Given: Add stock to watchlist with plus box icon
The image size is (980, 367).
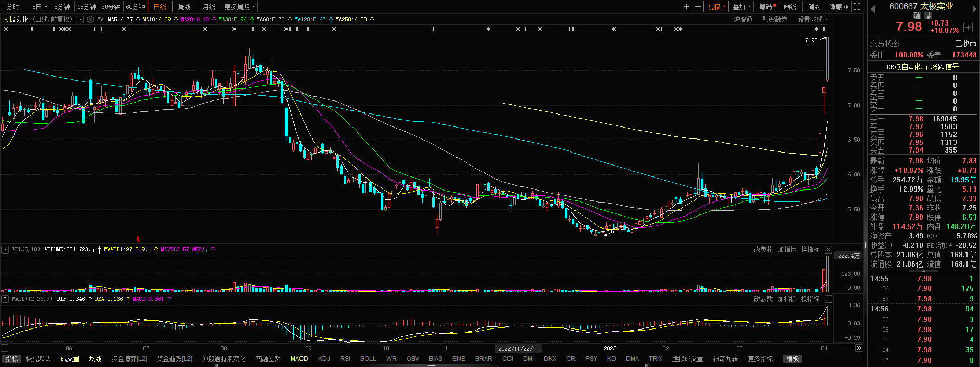Looking at the screenshot, I should pyautogui.click(x=968, y=27).
